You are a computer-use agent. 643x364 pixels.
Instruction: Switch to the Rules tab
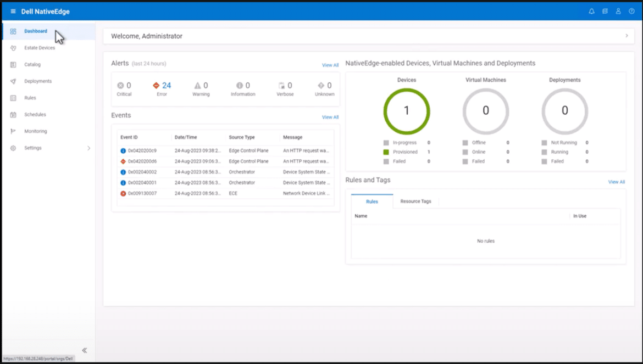(x=372, y=201)
